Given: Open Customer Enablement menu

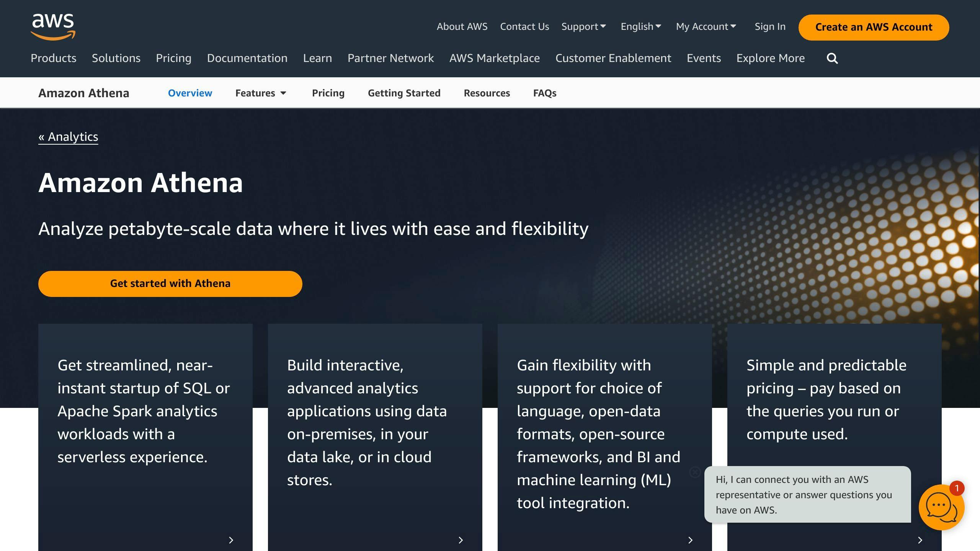Looking at the screenshot, I should (613, 58).
